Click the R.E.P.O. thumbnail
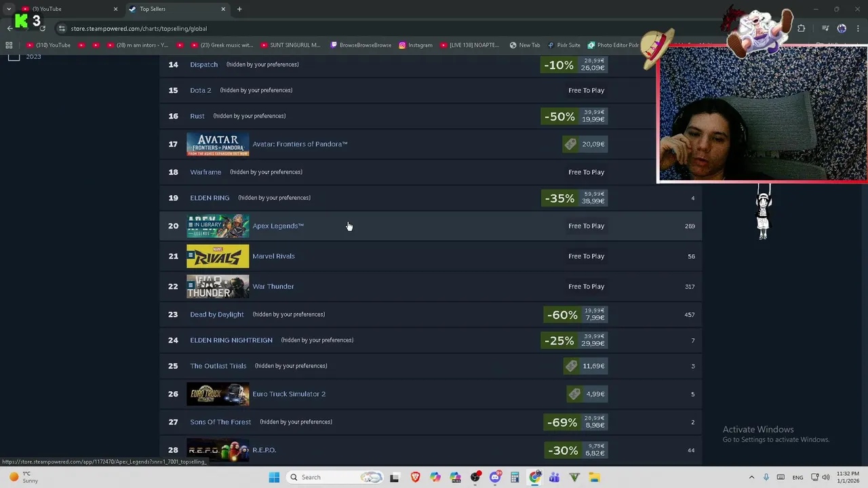Screen dimensions: 868x488 click(x=218, y=450)
